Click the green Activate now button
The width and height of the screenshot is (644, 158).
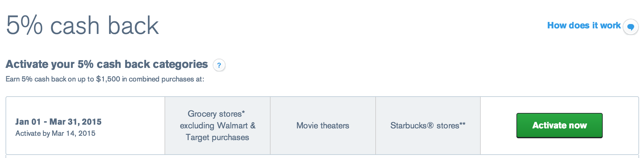[559, 125]
